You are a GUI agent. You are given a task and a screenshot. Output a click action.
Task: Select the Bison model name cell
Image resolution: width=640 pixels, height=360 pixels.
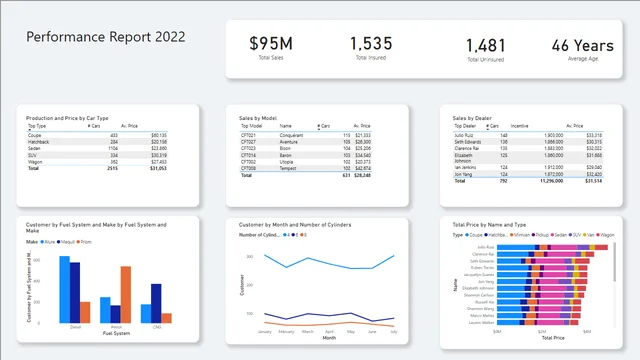tap(285, 148)
